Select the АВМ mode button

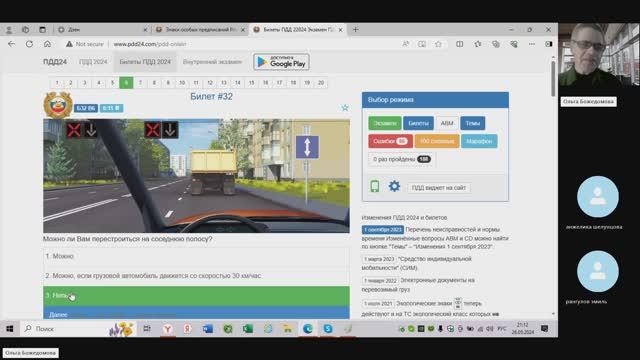pos(447,123)
